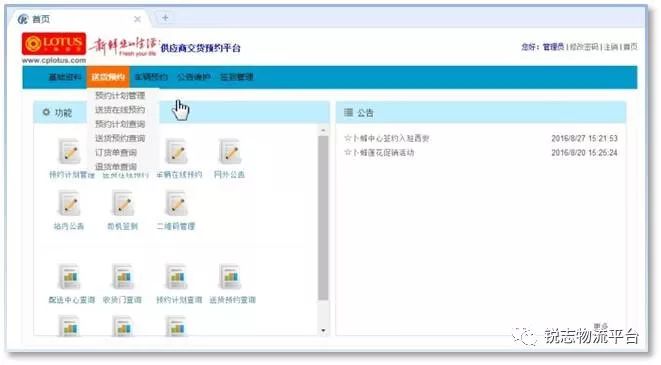Open the 预约计划查询 chart icon in 功能 panel
This screenshot has width=661, height=365.
pyautogui.click(x=177, y=276)
